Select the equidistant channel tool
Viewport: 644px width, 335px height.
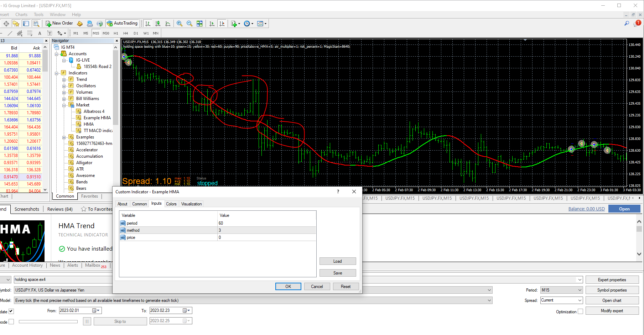click(20, 33)
